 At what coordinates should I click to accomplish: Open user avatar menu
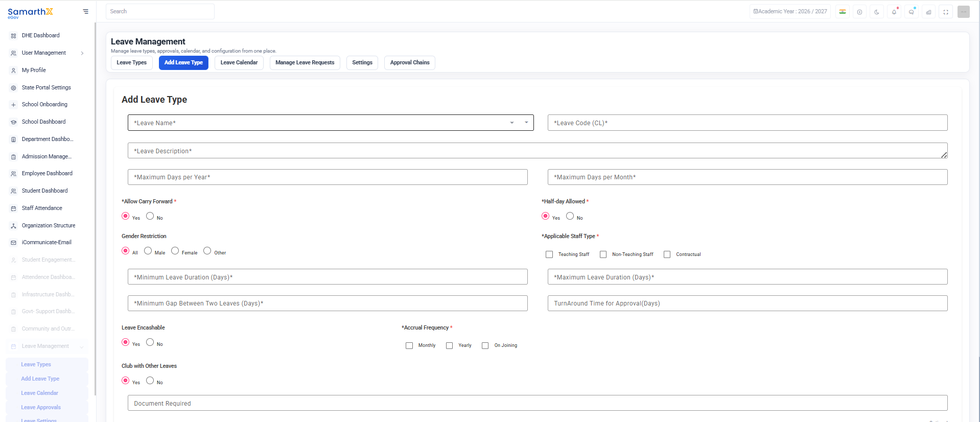click(x=964, y=12)
